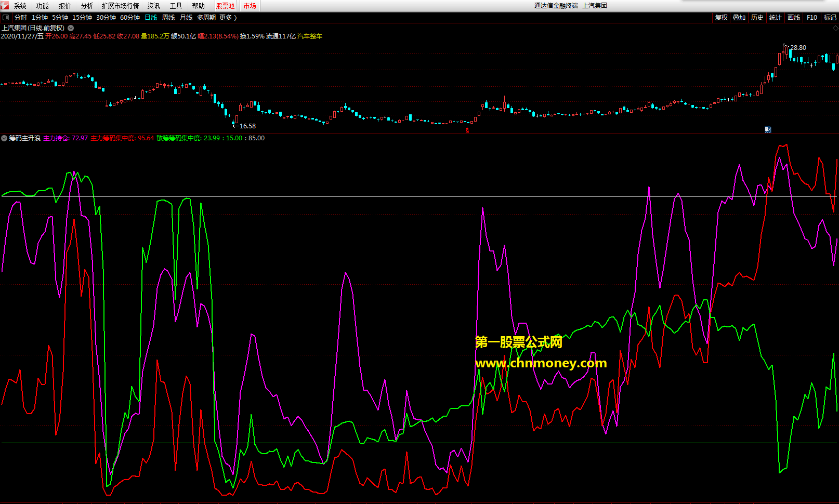839x504 pixels.
Task: Open the 多周期 view
Action: 206,18
